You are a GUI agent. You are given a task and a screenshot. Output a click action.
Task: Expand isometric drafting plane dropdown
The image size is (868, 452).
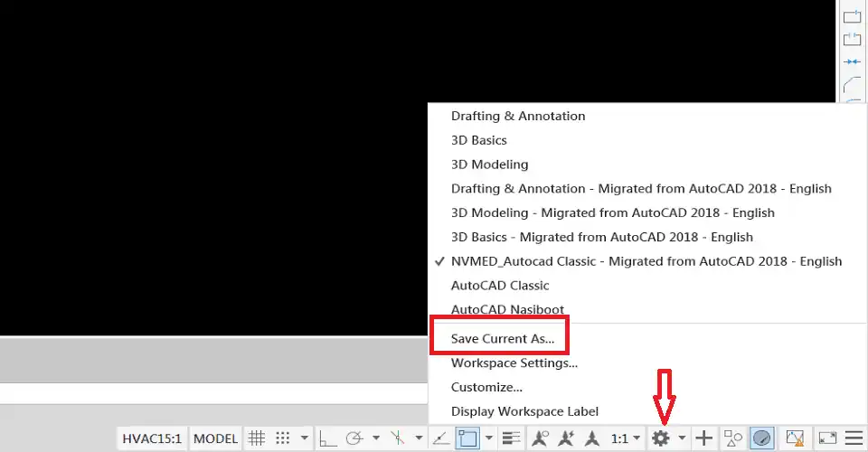419,438
